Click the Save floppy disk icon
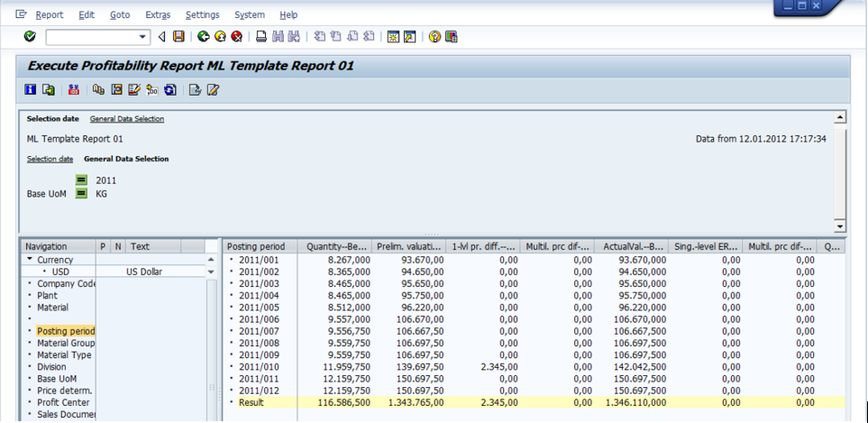868x423 pixels. point(178,37)
